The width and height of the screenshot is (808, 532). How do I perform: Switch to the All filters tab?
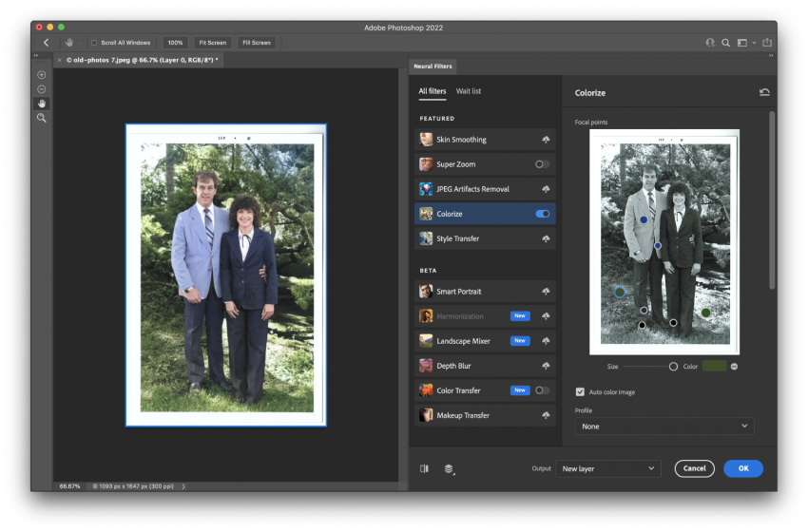click(x=433, y=91)
